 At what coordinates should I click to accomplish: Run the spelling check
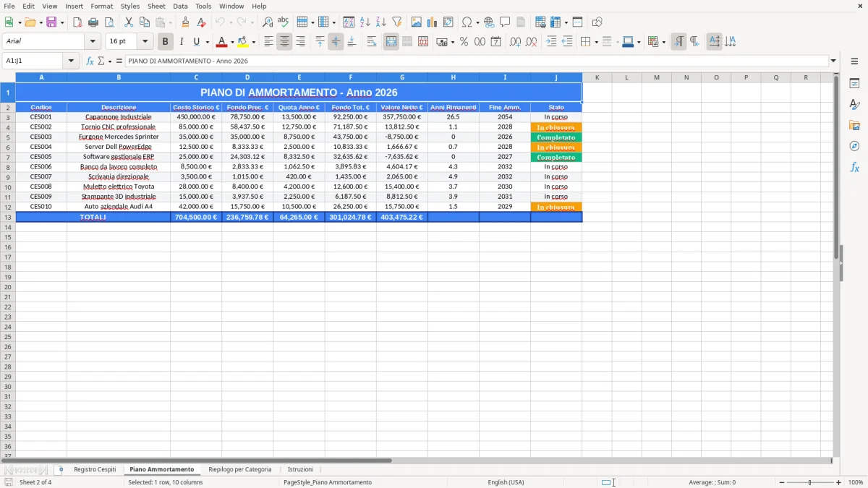283,22
